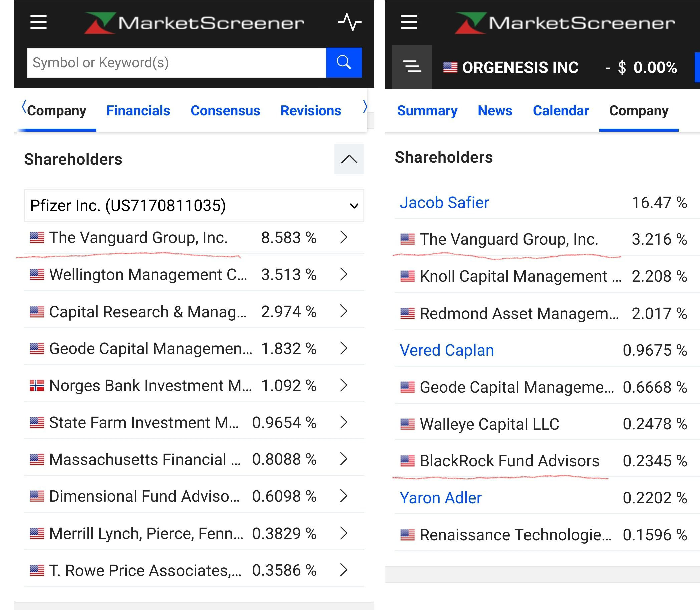Open the Orgenesis section list menu icon

click(x=412, y=67)
